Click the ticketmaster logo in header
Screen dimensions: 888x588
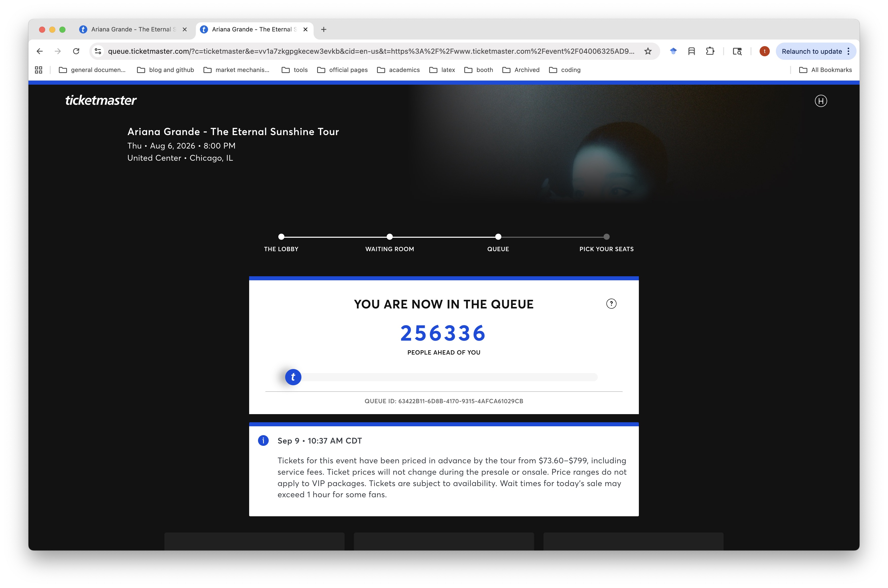point(100,101)
